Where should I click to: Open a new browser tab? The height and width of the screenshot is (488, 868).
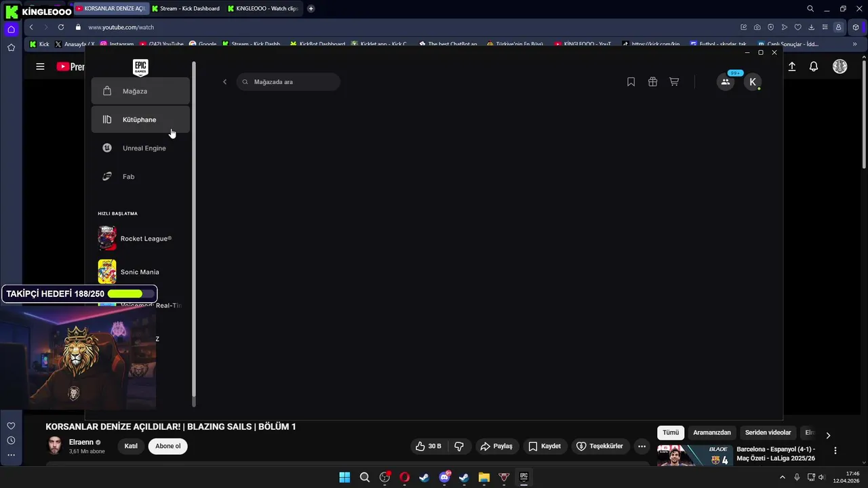coord(311,9)
